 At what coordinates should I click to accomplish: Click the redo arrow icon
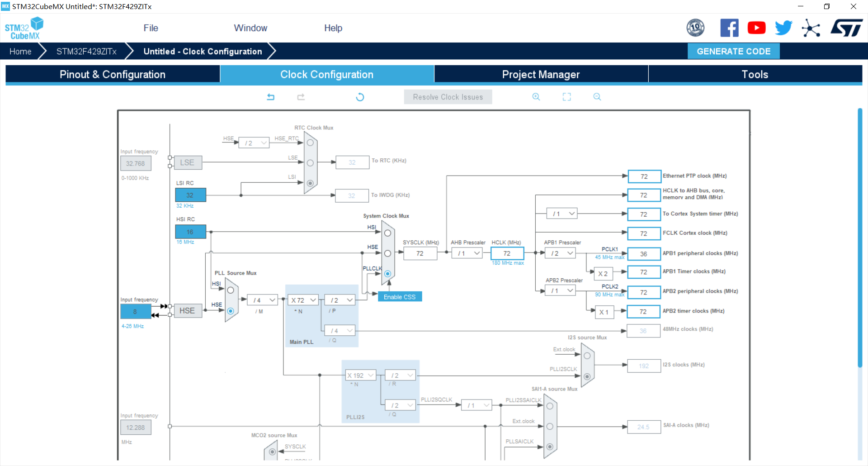[301, 97]
